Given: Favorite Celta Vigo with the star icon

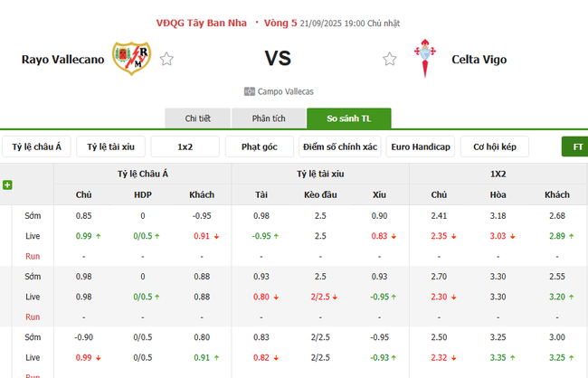Looking at the screenshot, I should click(390, 60).
